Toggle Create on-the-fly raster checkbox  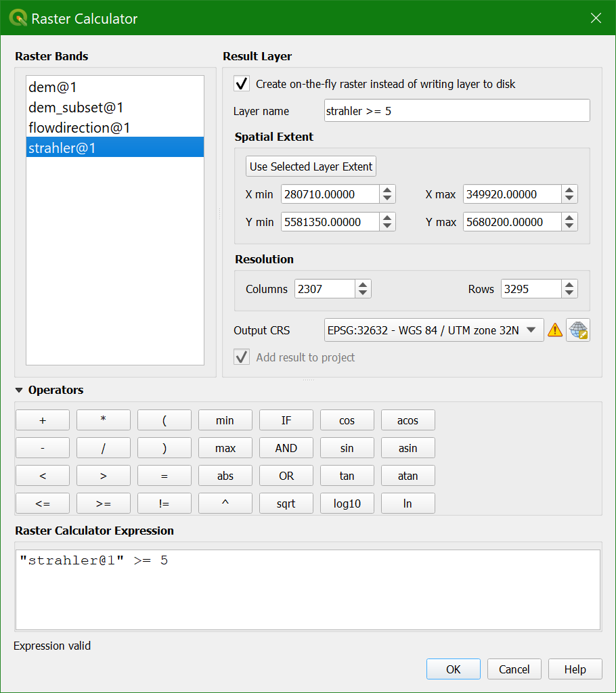242,83
